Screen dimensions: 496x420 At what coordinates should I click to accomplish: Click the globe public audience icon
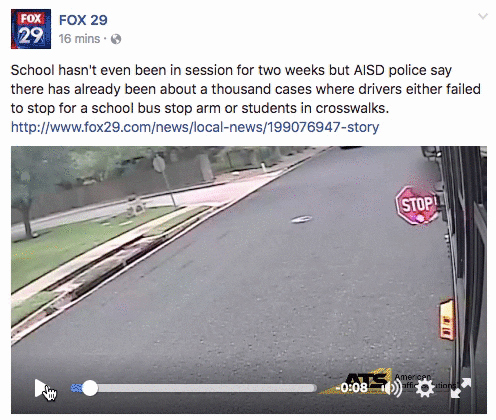tap(116, 39)
